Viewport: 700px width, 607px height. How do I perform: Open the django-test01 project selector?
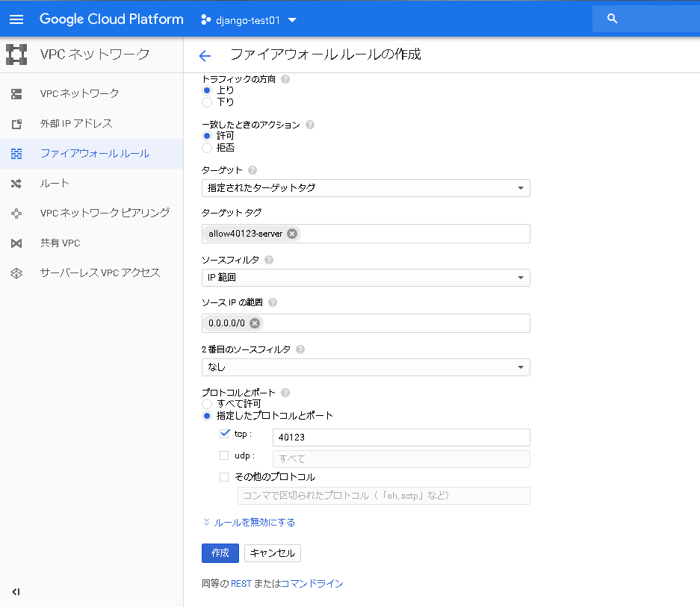click(249, 20)
